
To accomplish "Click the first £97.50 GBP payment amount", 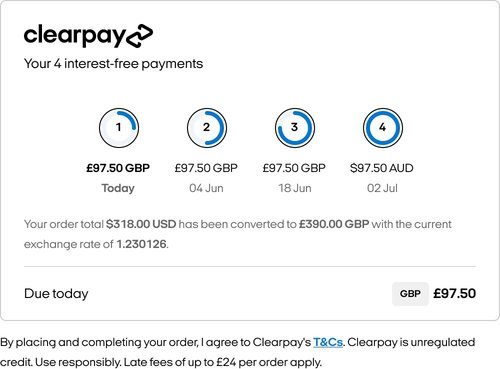I will 118,168.
